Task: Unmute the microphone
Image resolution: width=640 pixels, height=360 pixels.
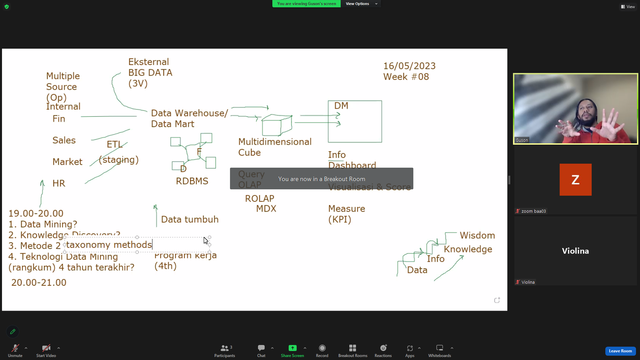Action: [x=15, y=350]
